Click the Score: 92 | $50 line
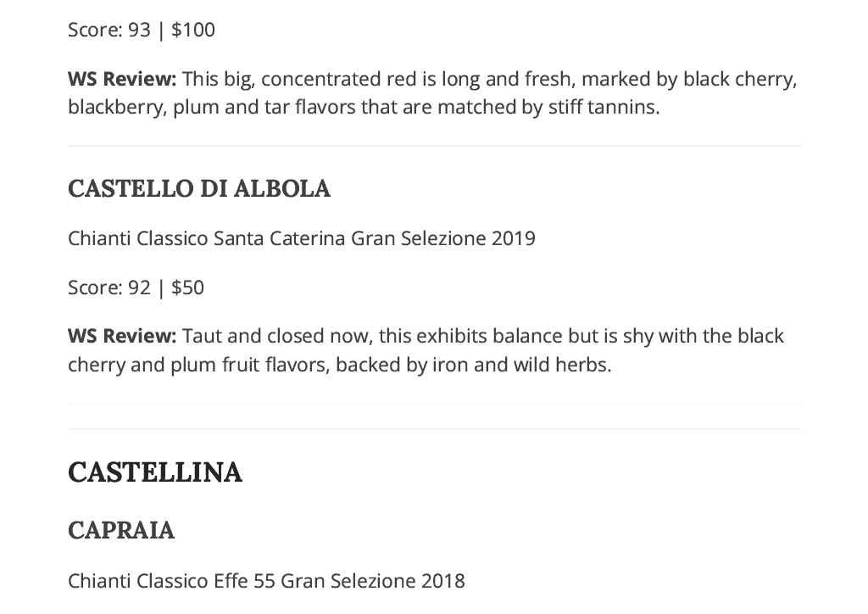 pyautogui.click(x=136, y=287)
